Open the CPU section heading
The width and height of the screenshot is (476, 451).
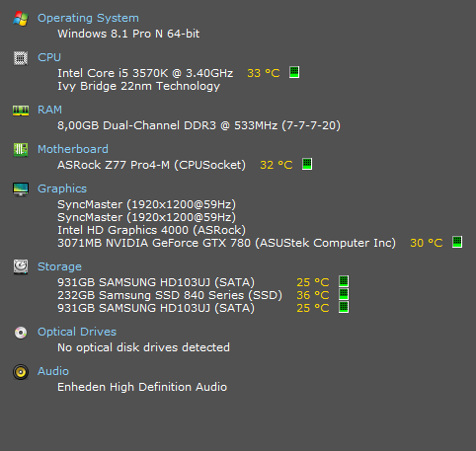tap(49, 57)
